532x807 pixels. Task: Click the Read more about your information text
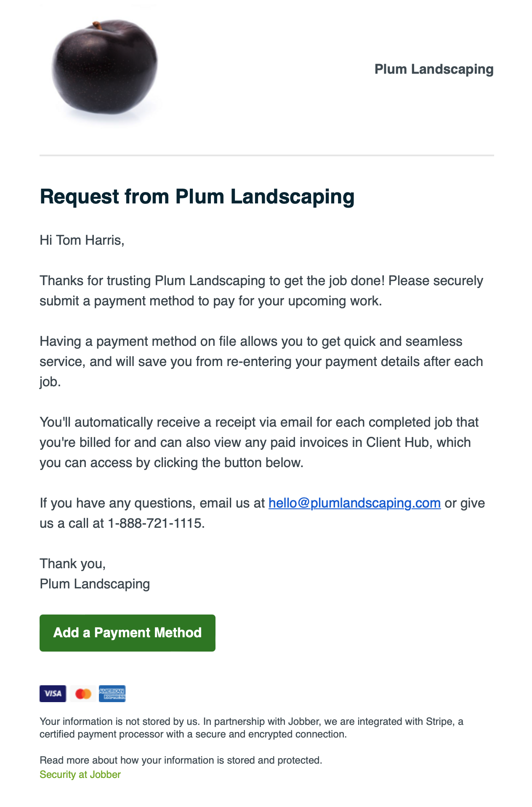[x=181, y=760]
